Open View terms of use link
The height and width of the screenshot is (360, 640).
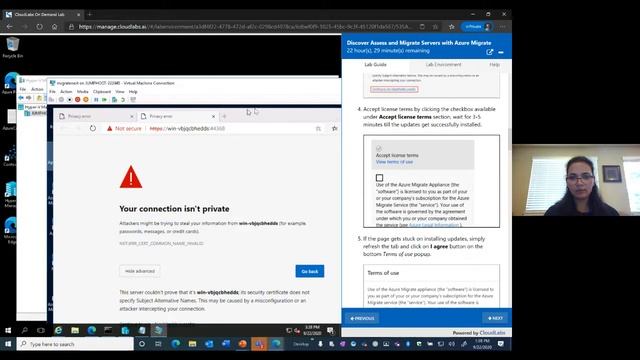pos(394,162)
